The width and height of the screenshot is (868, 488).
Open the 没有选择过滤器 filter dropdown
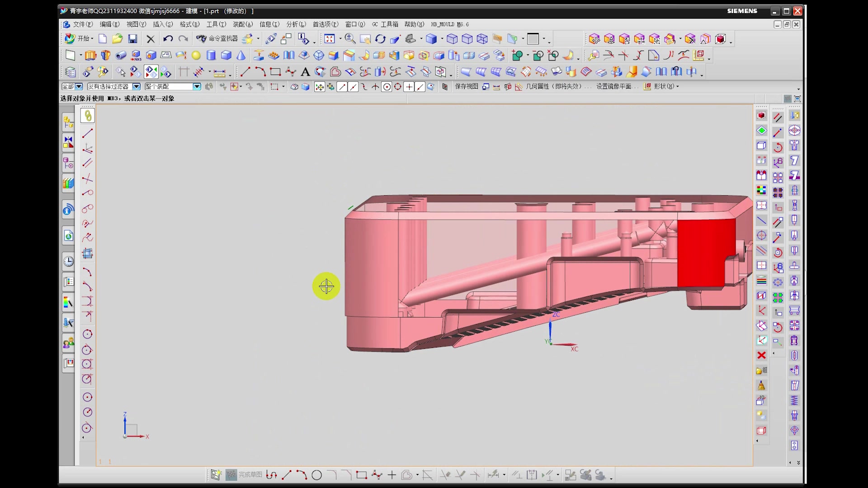click(x=136, y=86)
